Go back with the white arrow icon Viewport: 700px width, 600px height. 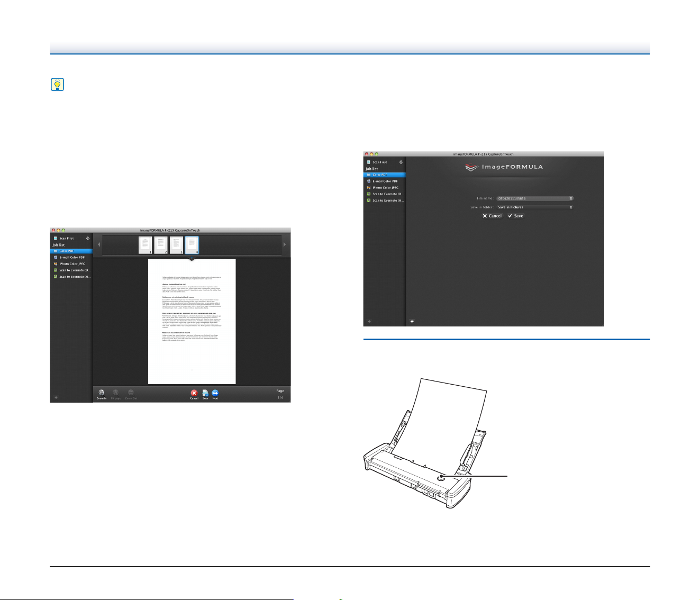click(412, 321)
